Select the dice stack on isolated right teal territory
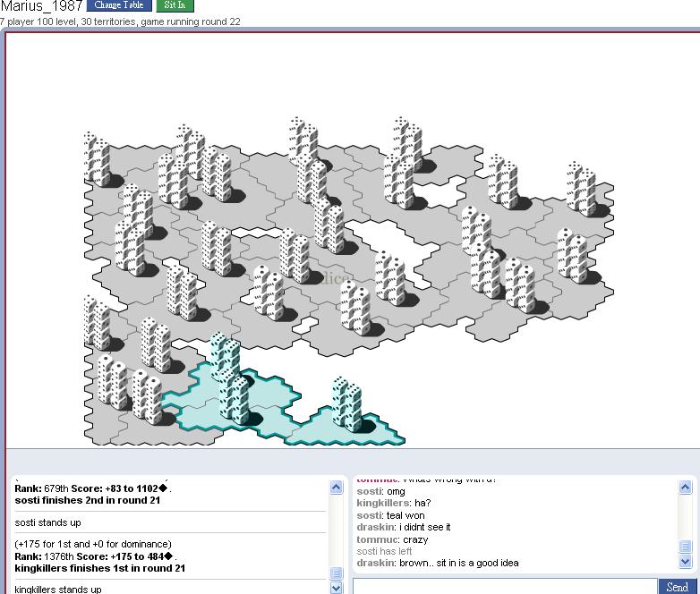 coord(346,404)
